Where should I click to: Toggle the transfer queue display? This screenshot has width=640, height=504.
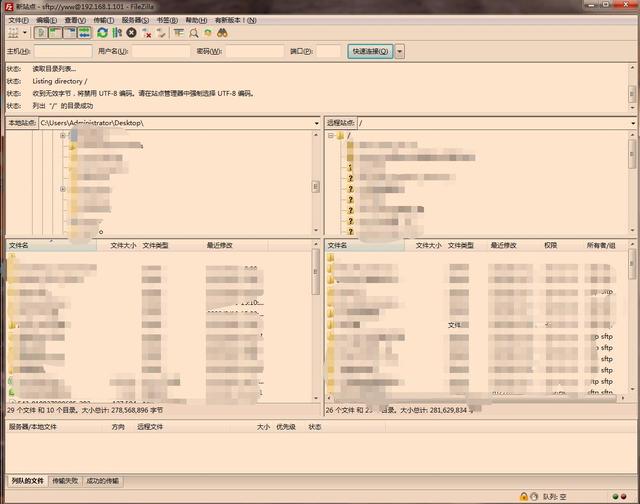point(84,33)
